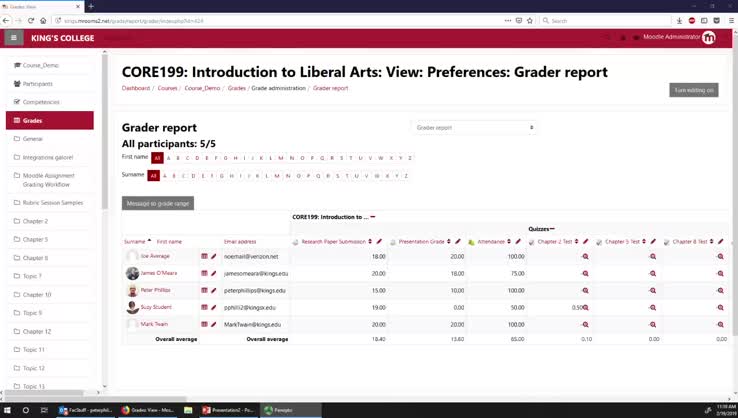Open Suzy Student's profile link
The width and height of the screenshot is (738, 418).
tap(156, 307)
